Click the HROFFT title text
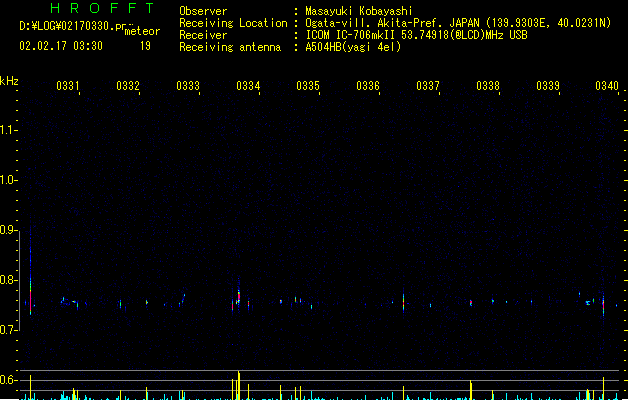629x400 pixels. coord(103,8)
